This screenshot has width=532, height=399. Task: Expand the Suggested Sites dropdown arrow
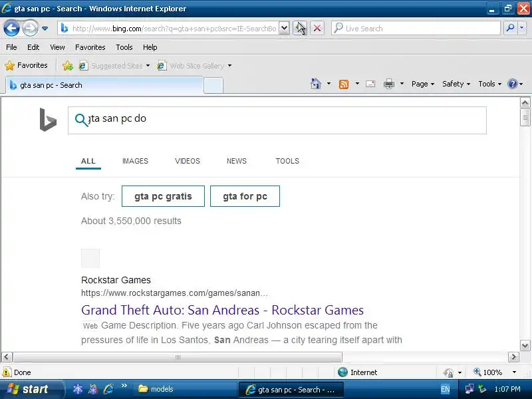coord(148,65)
